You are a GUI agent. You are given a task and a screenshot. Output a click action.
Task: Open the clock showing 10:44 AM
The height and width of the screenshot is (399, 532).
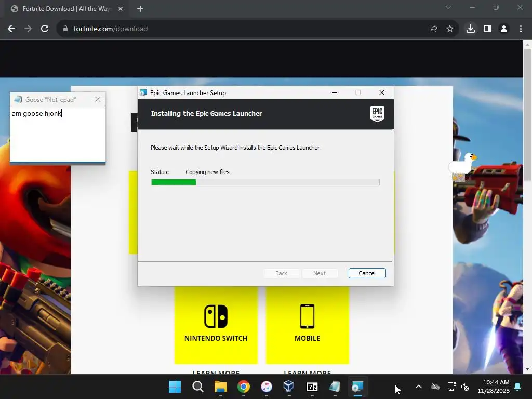pyautogui.click(x=494, y=387)
